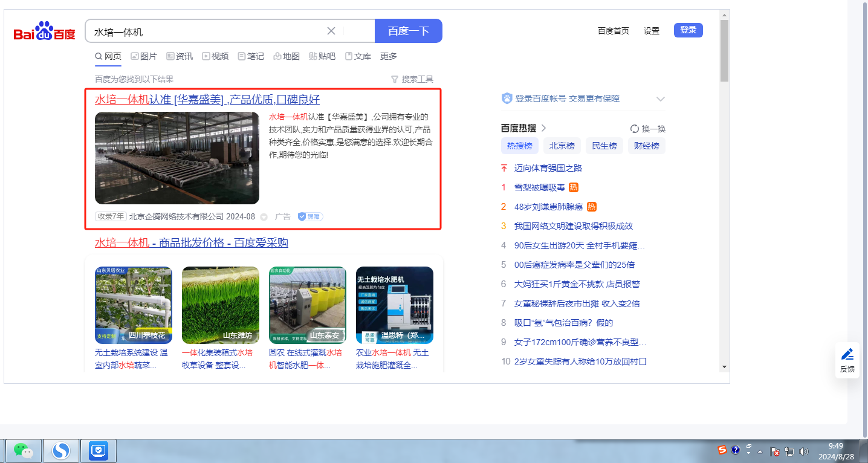Click the volume speaker tray icon
This screenshot has height=463, width=868.
(x=804, y=451)
